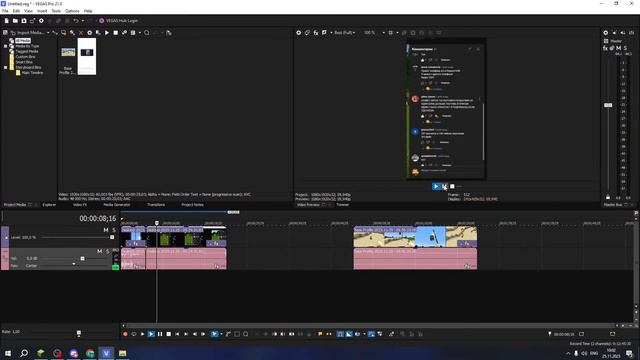Viewport: 640px width, 360px height.
Task: Click the yellow Insert Marker icon
Action: (320, 334)
